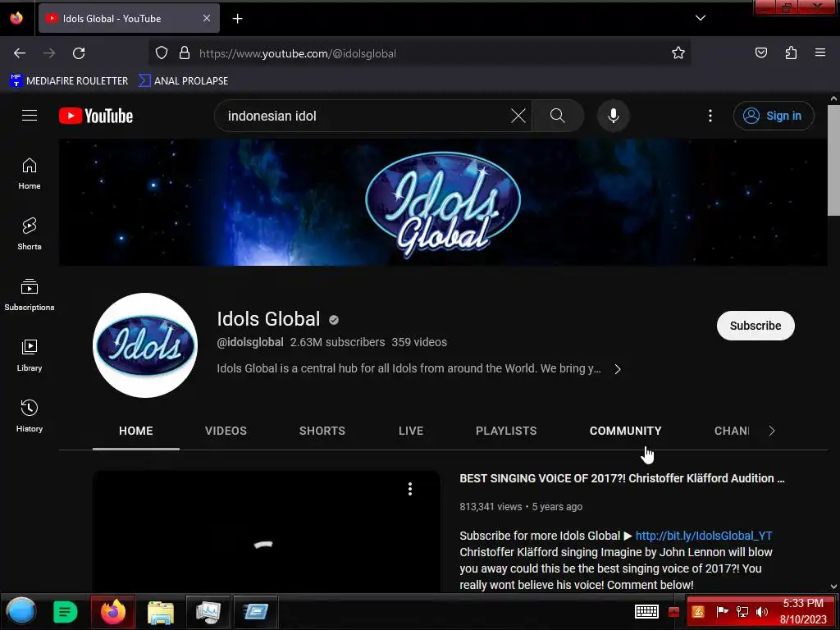Bookmark this page with star
The image size is (840, 630).
[x=678, y=53]
